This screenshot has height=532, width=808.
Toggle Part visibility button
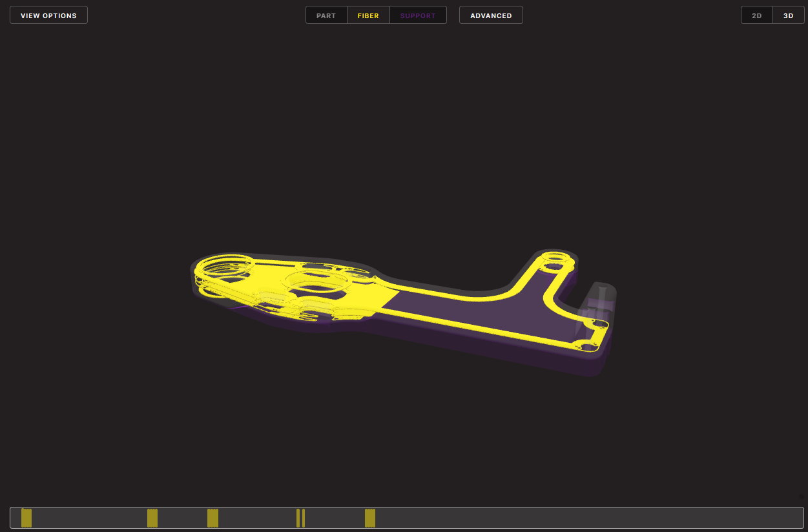pos(326,15)
